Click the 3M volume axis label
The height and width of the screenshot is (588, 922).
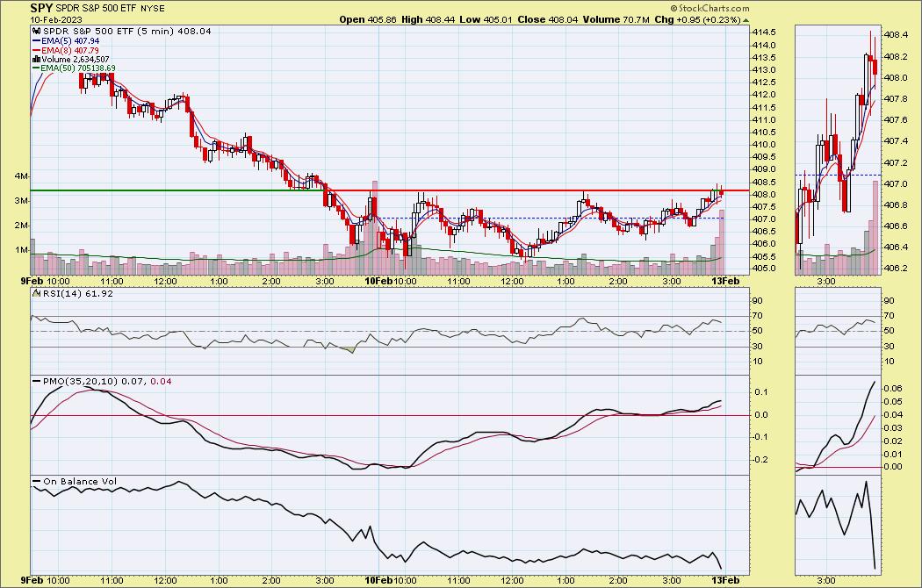(x=21, y=201)
